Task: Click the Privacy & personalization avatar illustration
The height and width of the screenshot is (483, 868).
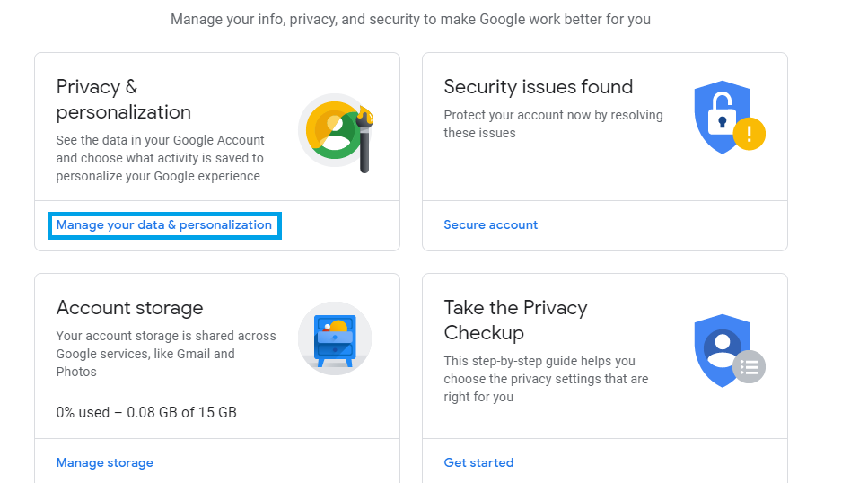Action: (x=332, y=131)
